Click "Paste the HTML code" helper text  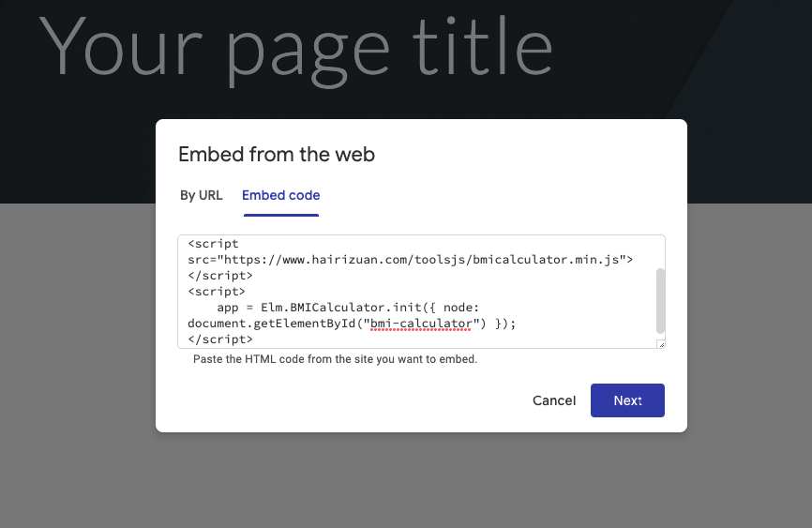click(x=335, y=359)
